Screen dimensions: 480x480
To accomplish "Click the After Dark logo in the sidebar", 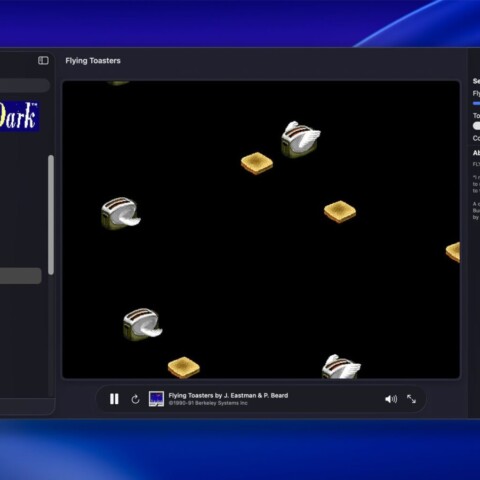I will [x=19, y=116].
